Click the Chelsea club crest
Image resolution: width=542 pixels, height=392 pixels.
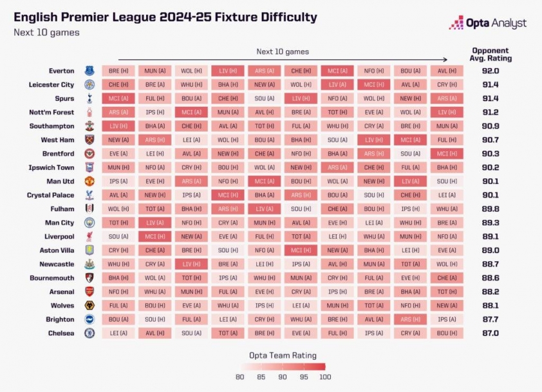[x=89, y=333]
